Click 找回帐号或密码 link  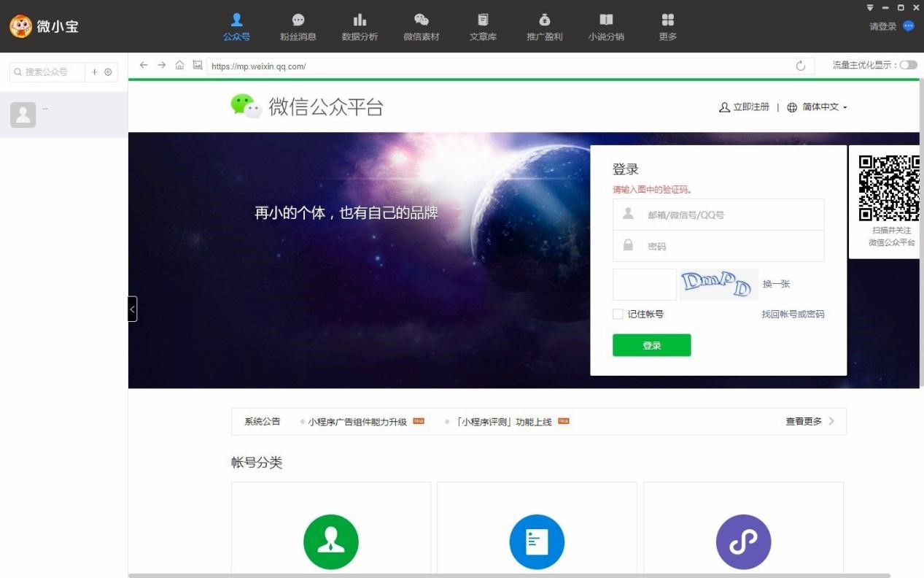(793, 315)
